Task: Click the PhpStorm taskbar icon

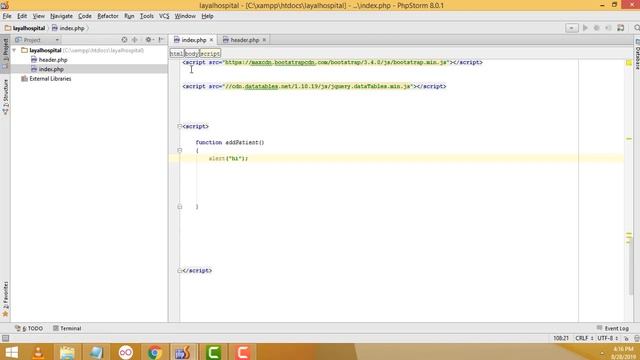Action: tap(183, 352)
